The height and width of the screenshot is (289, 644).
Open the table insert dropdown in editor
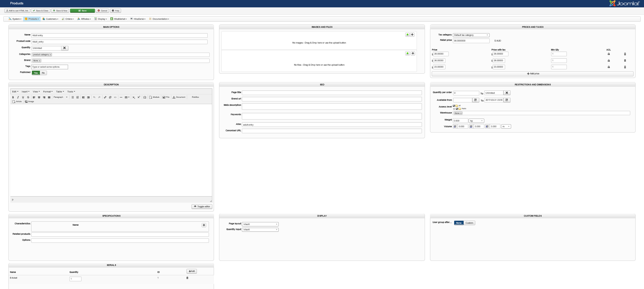127,97
